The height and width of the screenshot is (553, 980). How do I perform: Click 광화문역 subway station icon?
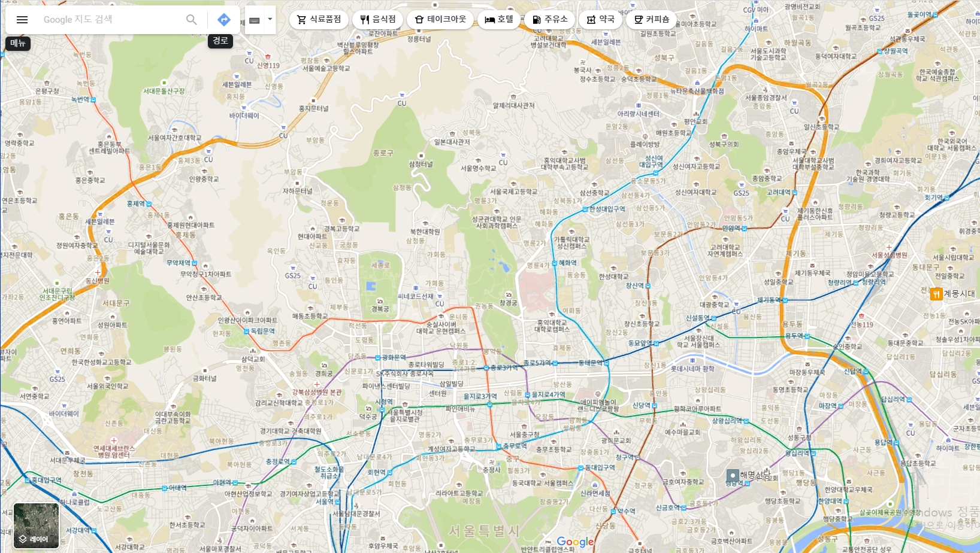tap(377, 358)
